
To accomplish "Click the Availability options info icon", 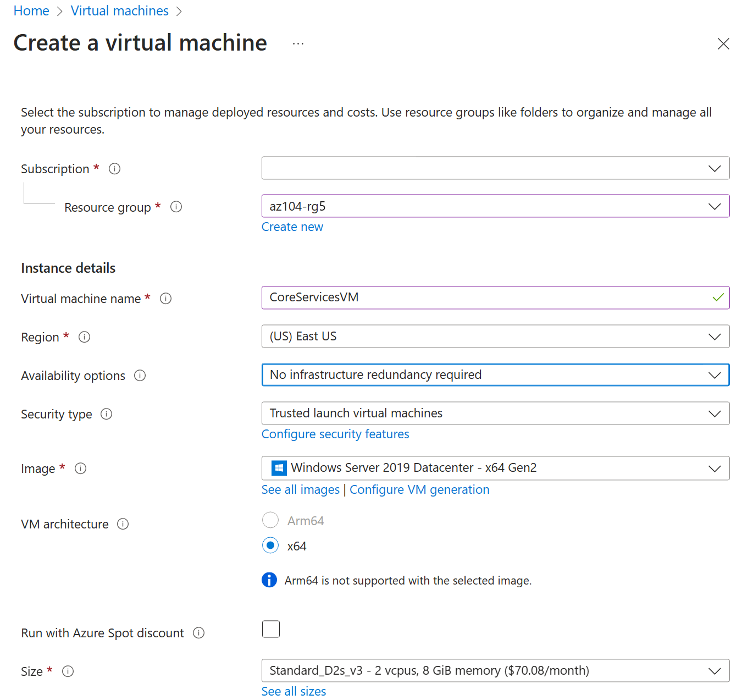I will point(140,376).
